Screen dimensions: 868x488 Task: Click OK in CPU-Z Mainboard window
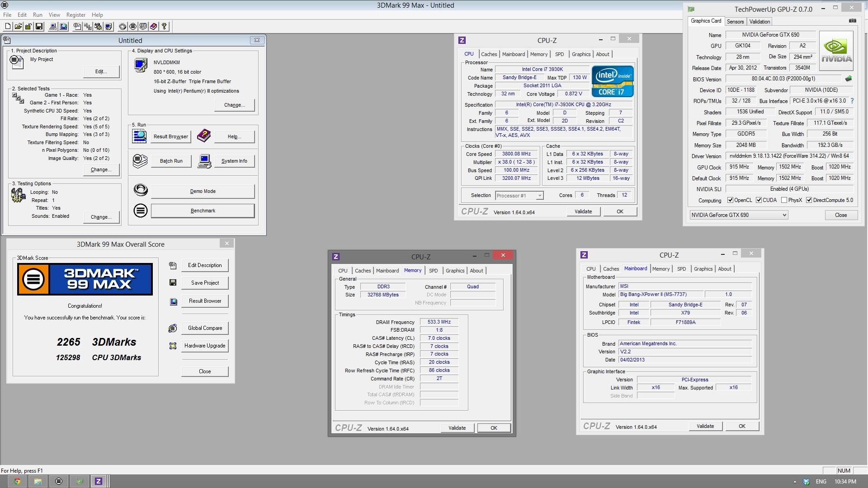coord(742,426)
